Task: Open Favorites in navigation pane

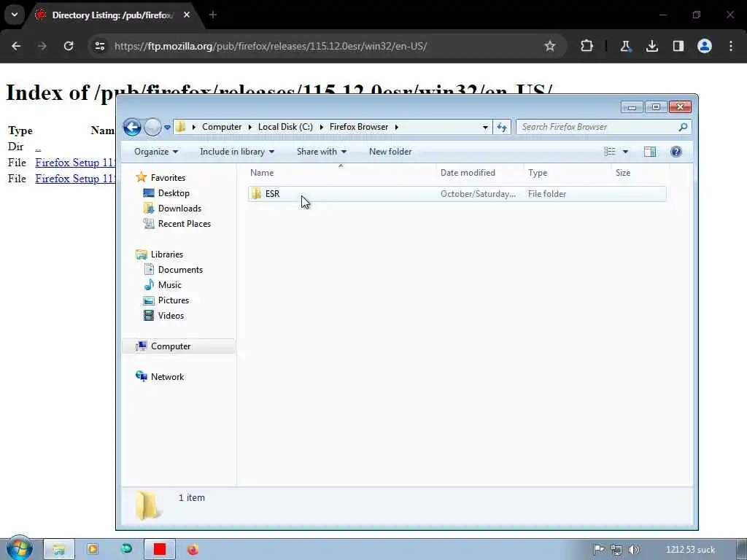Action: (x=168, y=178)
